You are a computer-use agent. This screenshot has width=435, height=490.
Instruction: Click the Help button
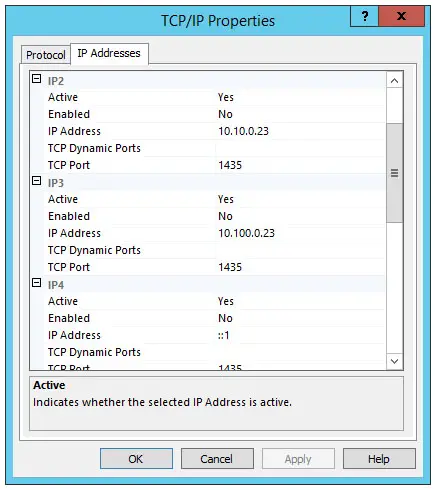pos(379,459)
